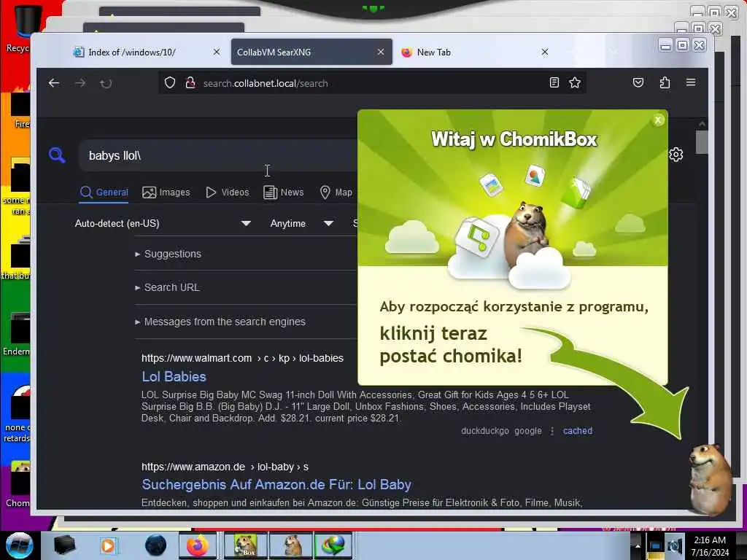The height and width of the screenshot is (560, 747).
Task: Open the Auto-detect (en-US) language dropdown
Action: [x=163, y=223]
